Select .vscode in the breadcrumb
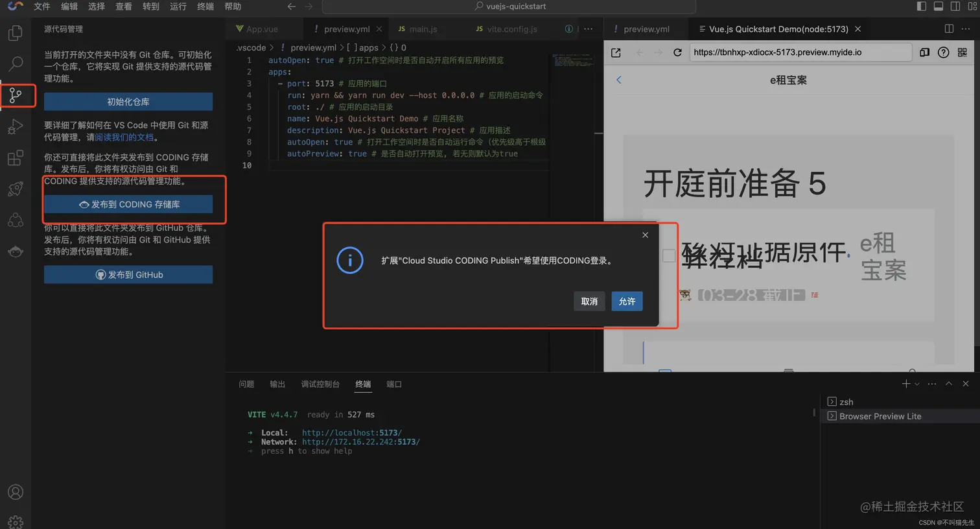The width and height of the screenshot is (980, 529). point(251,47)
